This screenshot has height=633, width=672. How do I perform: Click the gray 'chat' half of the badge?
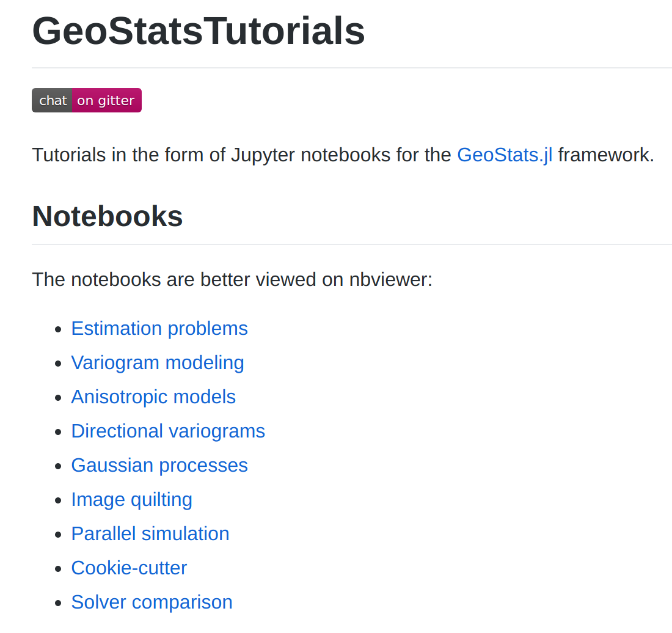click(x=52, y=100)
